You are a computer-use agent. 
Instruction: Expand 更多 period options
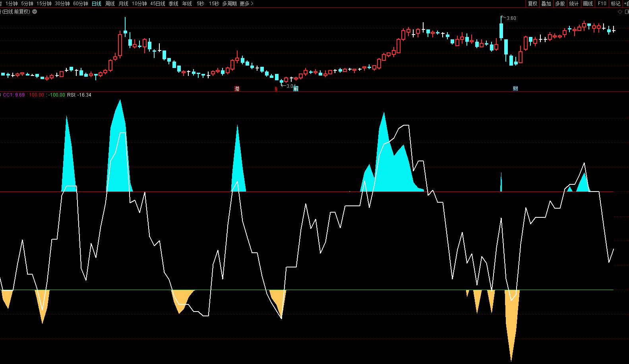pos(246,4)
